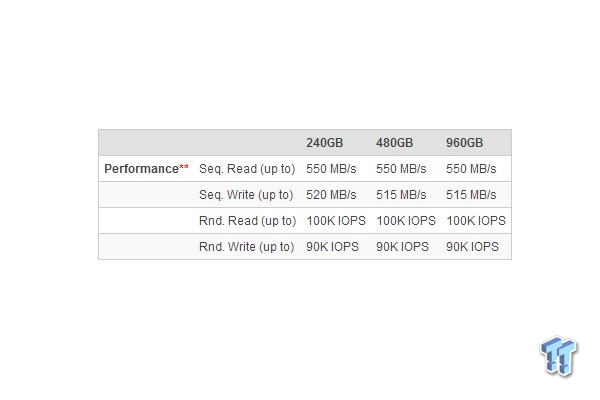Select the 960GB column header
Image resolution: width=600 pixels, height=400 pixels.
[x=465, y=143]
